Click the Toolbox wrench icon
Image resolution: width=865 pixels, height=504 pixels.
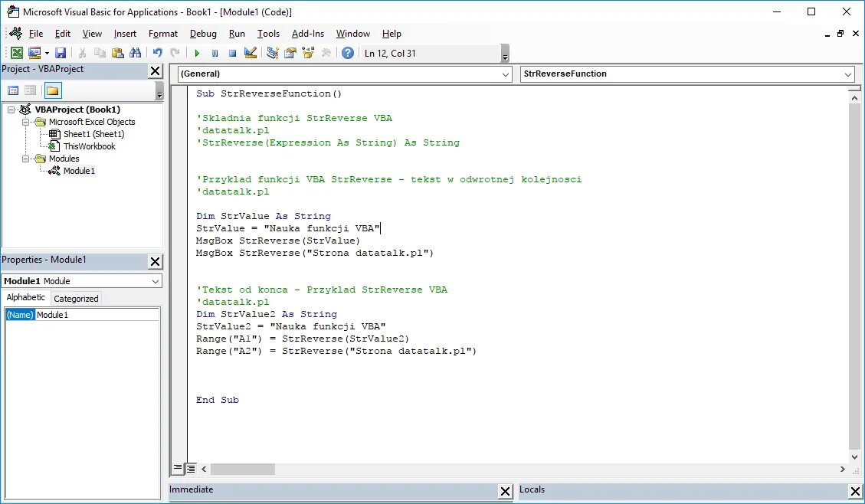326,53
